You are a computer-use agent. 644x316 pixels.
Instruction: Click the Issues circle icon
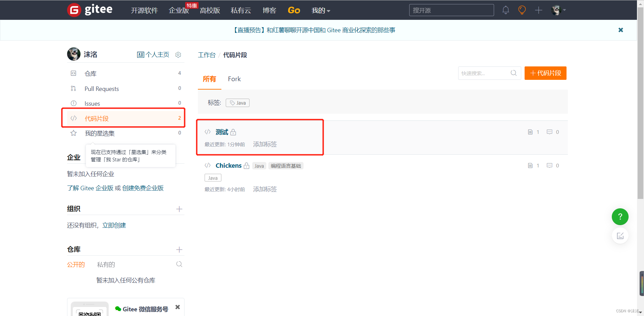[73, 103]
